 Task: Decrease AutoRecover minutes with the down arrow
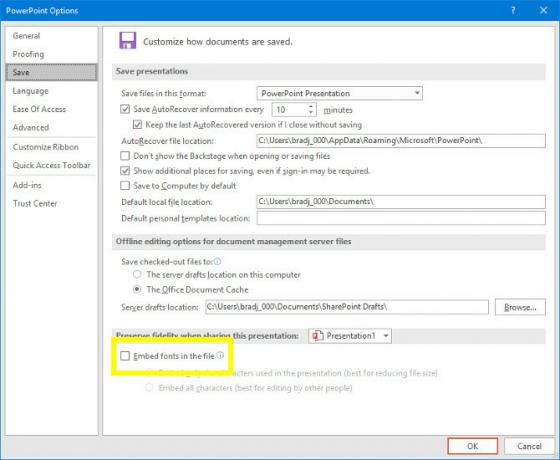[x=311, y=112]
